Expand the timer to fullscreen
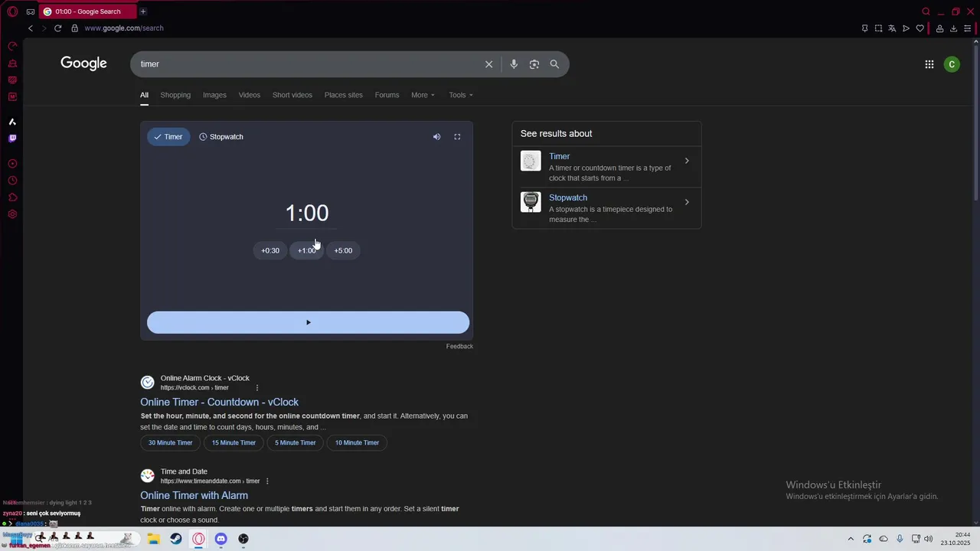The width and height of the screenshot is (980, 551). pyautogui.click(x=457, y=137)
